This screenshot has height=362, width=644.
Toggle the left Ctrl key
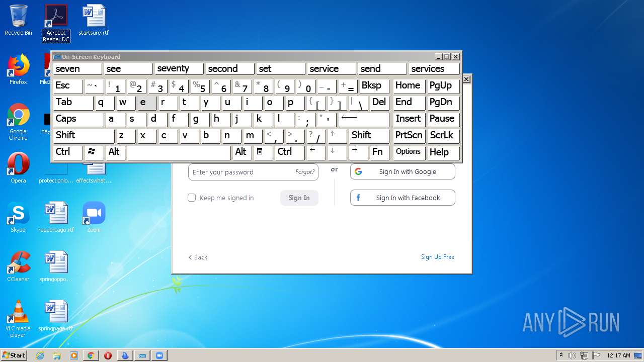68,152
